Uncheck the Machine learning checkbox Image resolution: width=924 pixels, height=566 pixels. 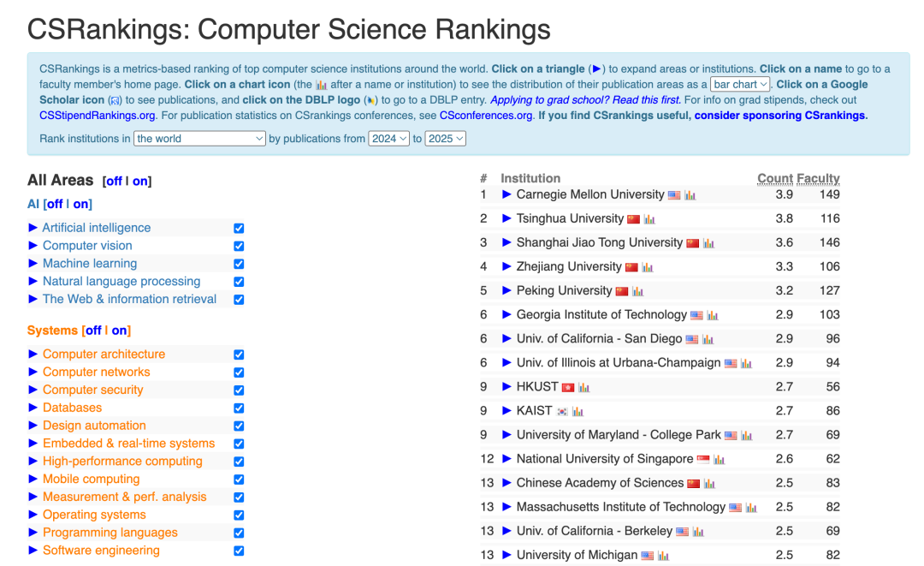(x=239, y=264)
